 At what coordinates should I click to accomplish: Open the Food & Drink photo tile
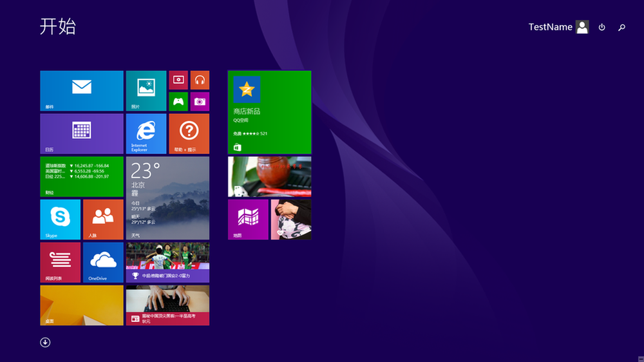click(x=269, y=176)
